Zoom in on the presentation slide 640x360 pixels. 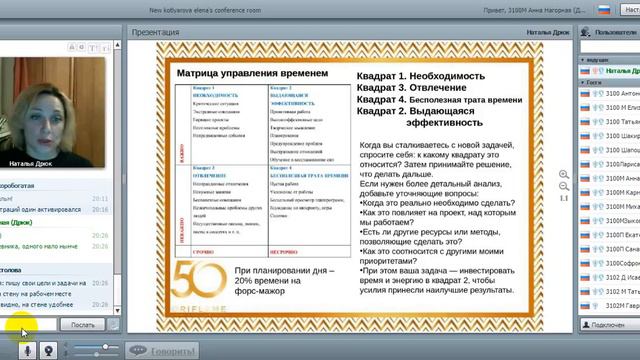pyautogui.click(x=564, y=175)
